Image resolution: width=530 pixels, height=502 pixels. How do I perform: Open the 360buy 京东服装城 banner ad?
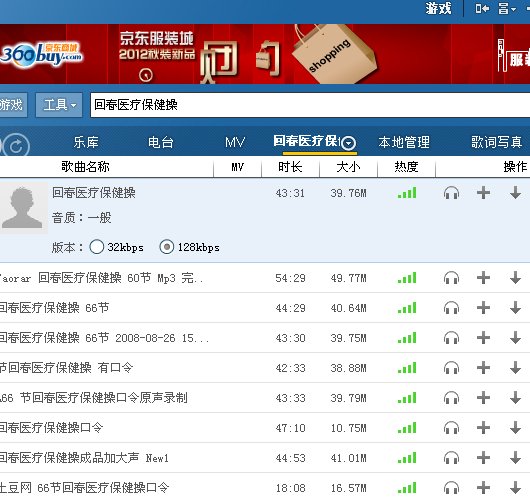click(x=265, y=54)
